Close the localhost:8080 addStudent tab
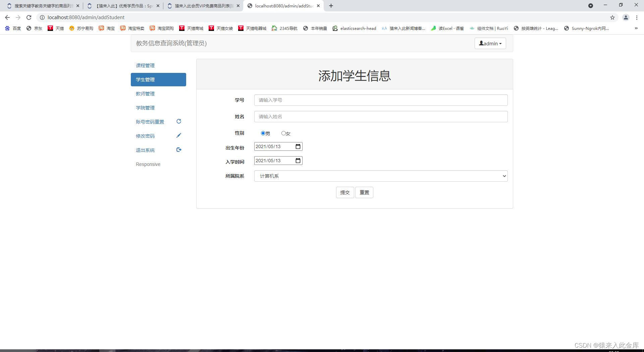This screenshot has width=644, height=352. click(318, 6)
